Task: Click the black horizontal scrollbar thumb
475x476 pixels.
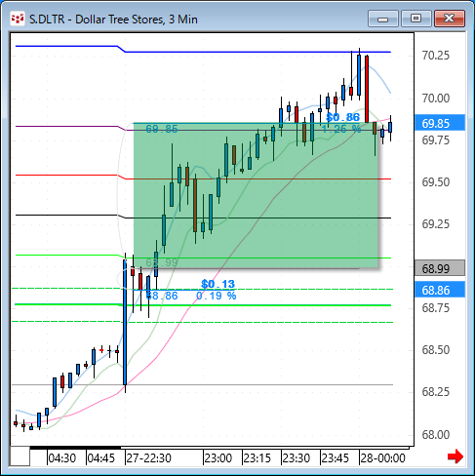Action: tap(76, 448)
